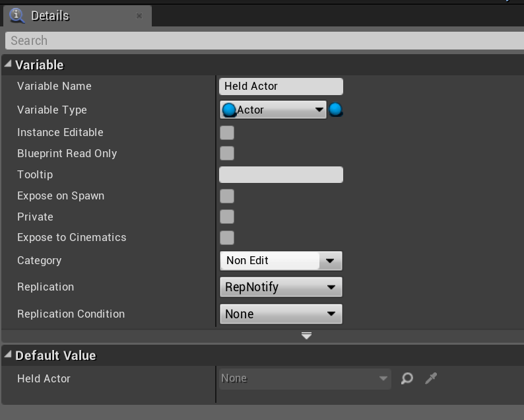
Task: Click the Details panel magnifier info icon
Action: (17, 15)
